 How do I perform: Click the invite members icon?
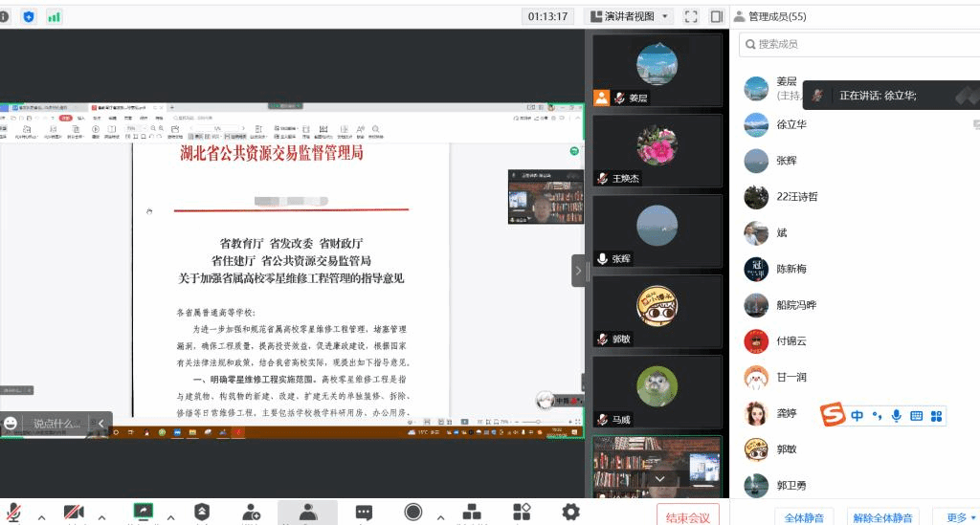coord(252,513)
